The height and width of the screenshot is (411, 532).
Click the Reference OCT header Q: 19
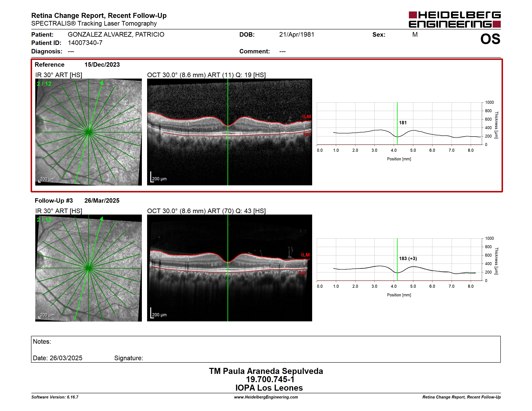[x=243, y=75]
